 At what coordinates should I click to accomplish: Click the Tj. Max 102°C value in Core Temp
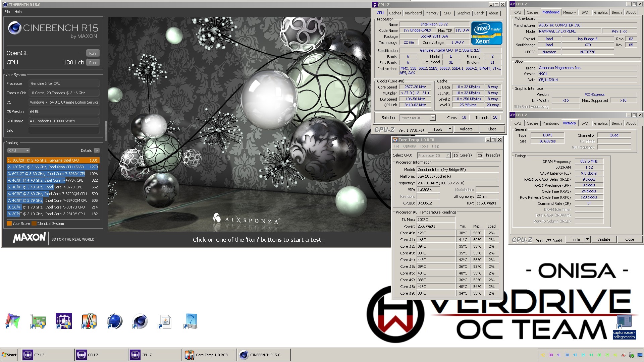[436, 220]
